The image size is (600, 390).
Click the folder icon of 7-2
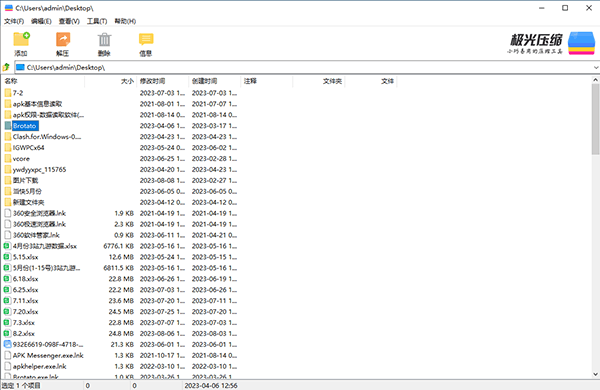click(x=8, y=93)
